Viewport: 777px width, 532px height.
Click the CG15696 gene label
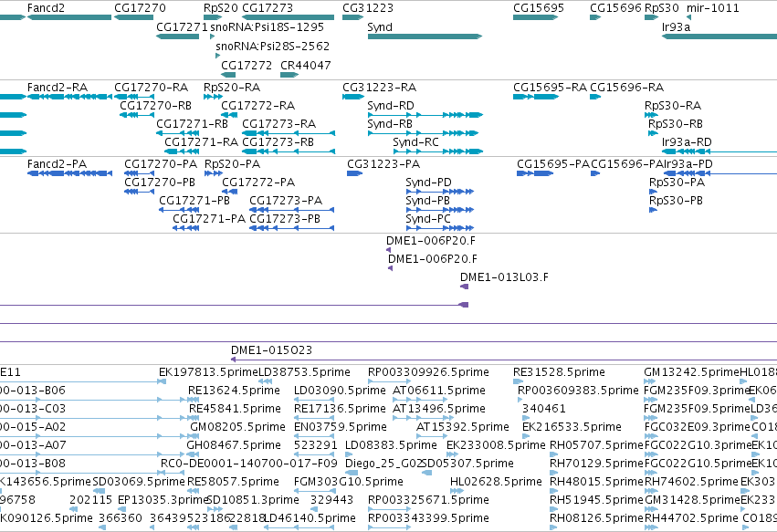coord(616,8)
